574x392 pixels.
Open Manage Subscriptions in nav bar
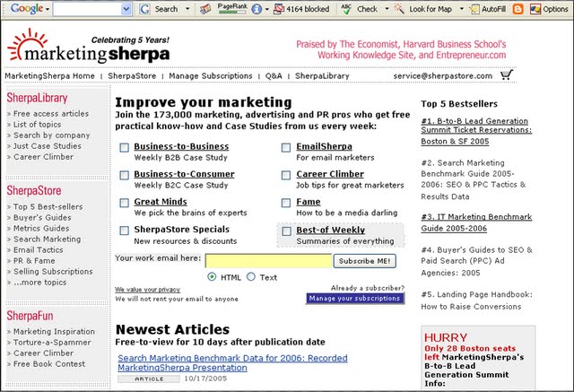click(211, 76)
